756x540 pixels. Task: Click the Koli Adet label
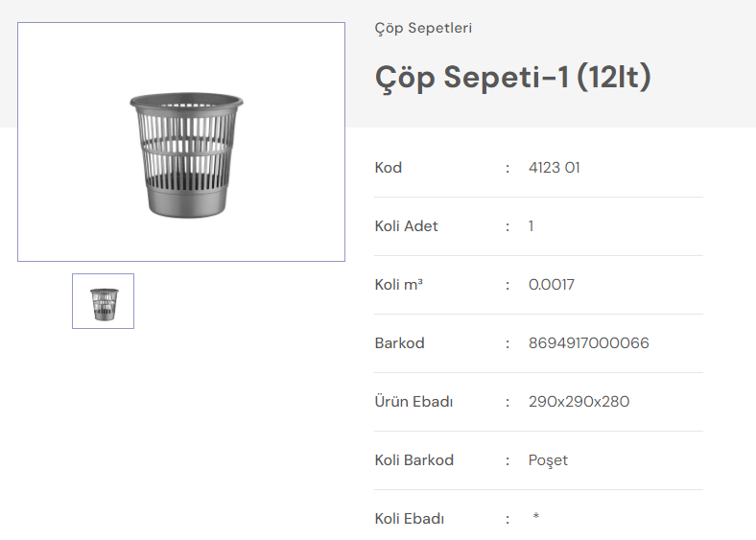pyautogui.click(x=406, y=226)
